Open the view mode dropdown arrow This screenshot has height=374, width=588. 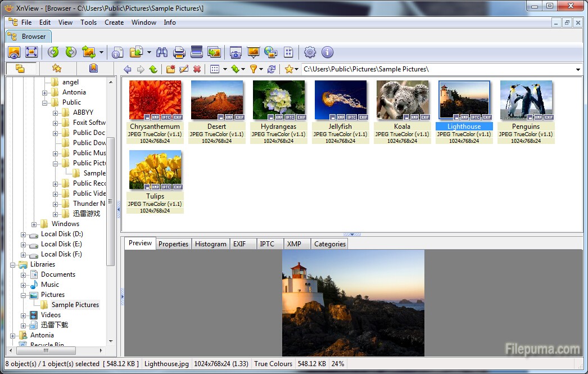pyautogui.click(x=224, y=69)
